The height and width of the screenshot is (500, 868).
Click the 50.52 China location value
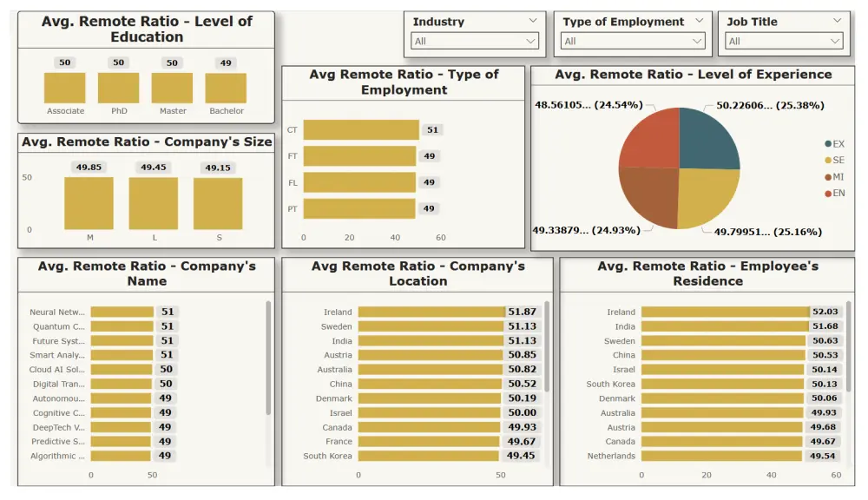(522, 384)
